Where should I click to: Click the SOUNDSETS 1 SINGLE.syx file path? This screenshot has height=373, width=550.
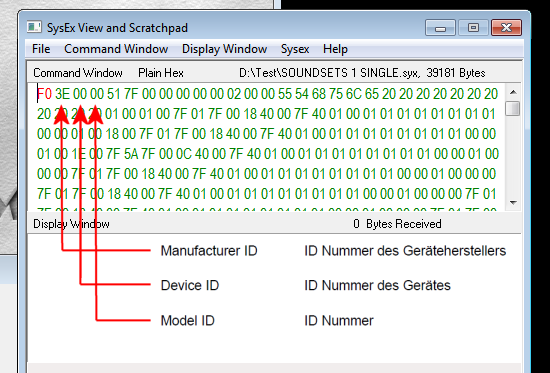(x=329, y=73)
